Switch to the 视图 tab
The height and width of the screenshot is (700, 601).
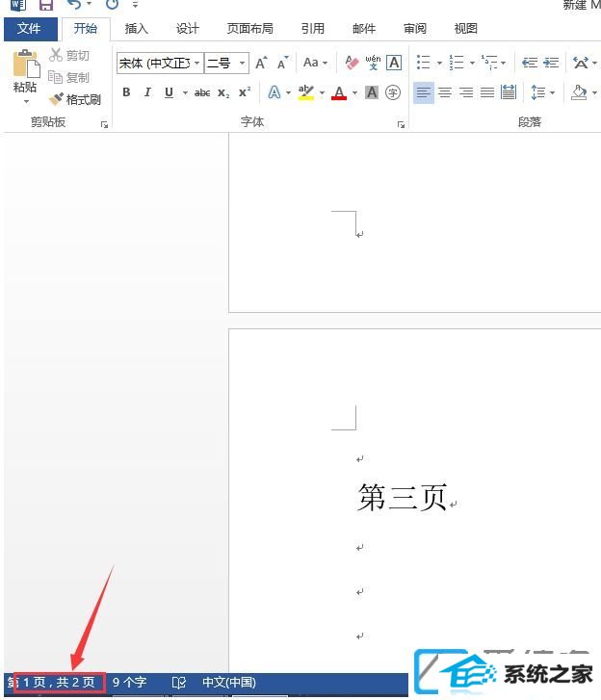click(x=466, y=29)
